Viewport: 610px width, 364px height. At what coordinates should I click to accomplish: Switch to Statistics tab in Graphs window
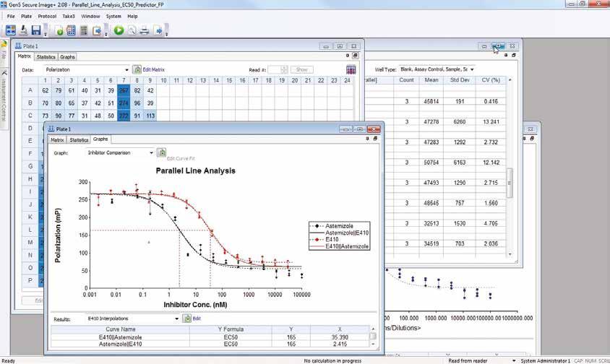(x=79, y=139)
